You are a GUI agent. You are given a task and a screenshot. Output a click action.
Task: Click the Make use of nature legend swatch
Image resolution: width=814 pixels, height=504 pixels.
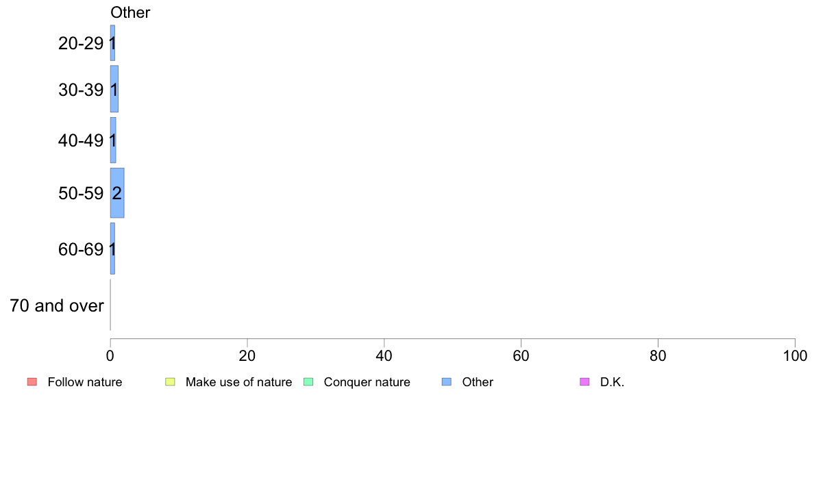click(x=171, y=382)
